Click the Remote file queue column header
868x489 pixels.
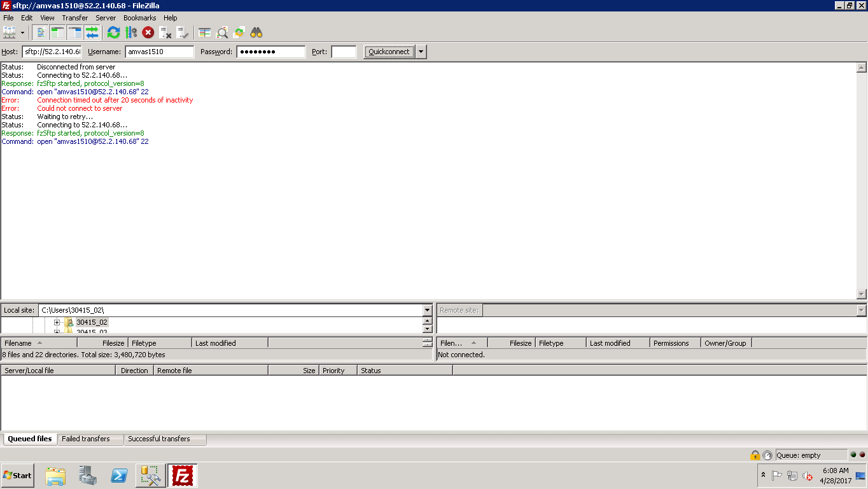(211, 370)
